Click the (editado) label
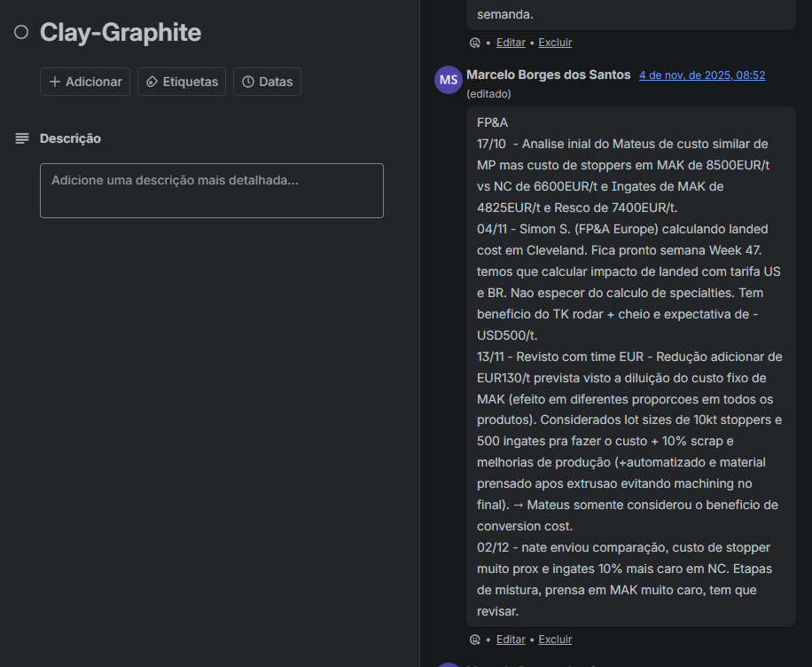Screen dimensions: 812x667 488,94
